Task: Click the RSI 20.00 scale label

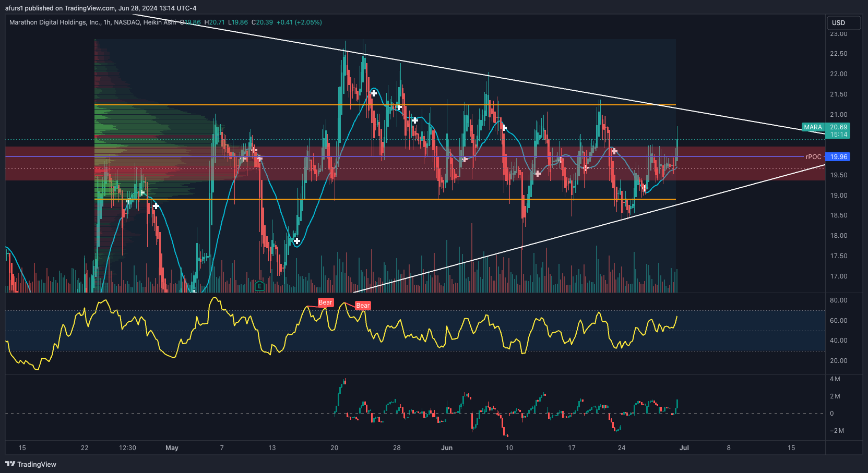Action: (x=839, y=361)
